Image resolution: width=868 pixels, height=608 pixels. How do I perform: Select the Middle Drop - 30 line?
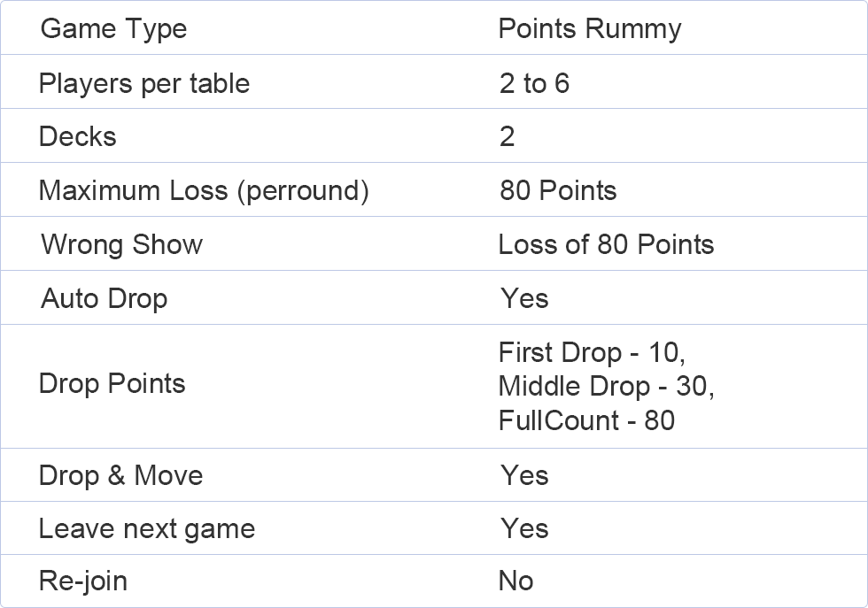(x=607, y=386)
